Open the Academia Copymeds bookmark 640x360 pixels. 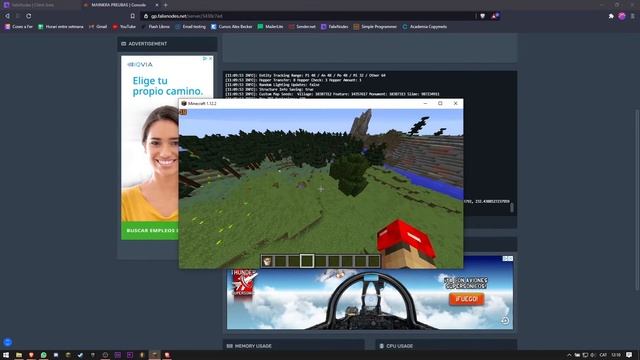[424, 27]
